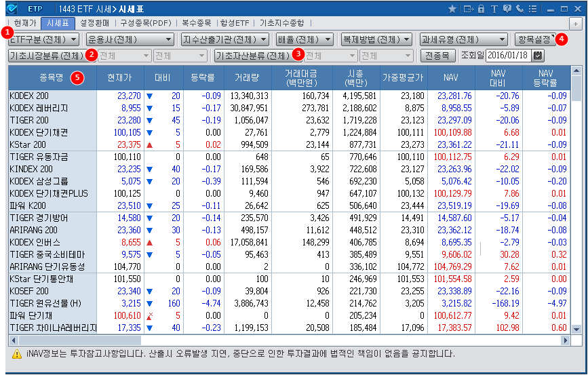Viewport: 588px width, 375px height.
Task: Open the 운용사 (전체) dropdown
Action: click(x=130, y=39)
